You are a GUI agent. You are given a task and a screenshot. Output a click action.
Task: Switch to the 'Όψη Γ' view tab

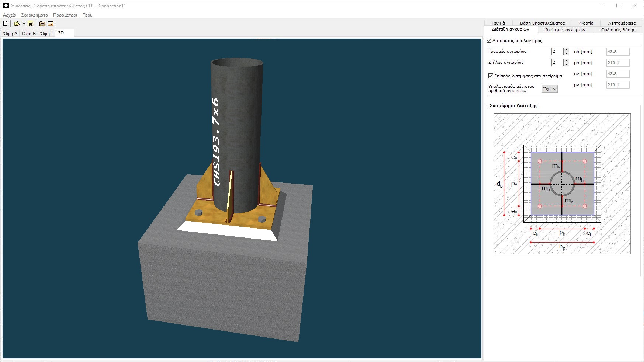(x=47, y=34)
